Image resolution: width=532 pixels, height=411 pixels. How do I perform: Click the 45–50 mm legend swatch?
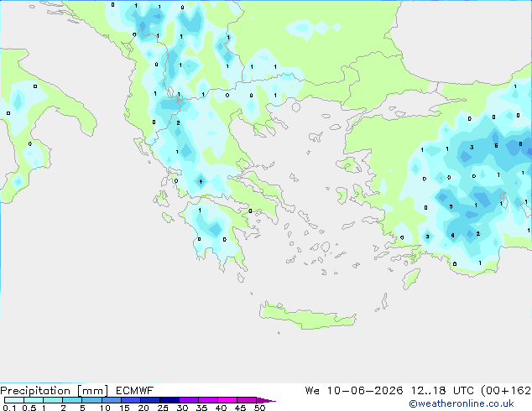[247, 400]
